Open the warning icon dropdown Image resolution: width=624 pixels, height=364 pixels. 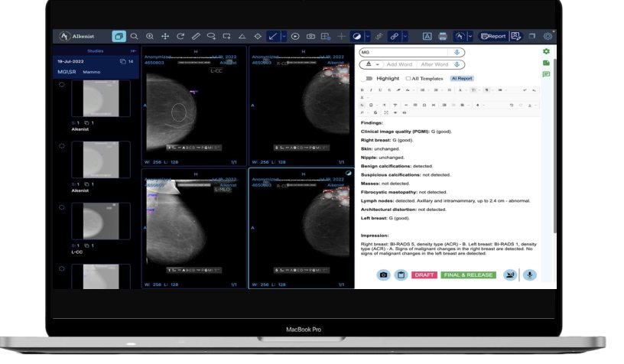(x=372, y=64)
